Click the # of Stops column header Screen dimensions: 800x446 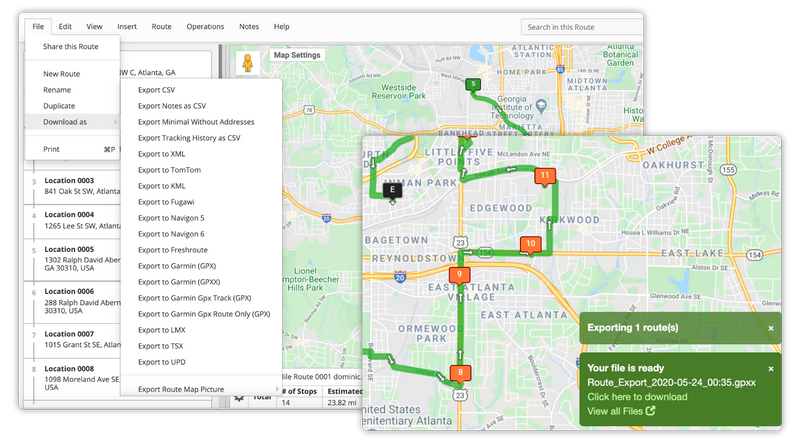(x=299, y=391)
